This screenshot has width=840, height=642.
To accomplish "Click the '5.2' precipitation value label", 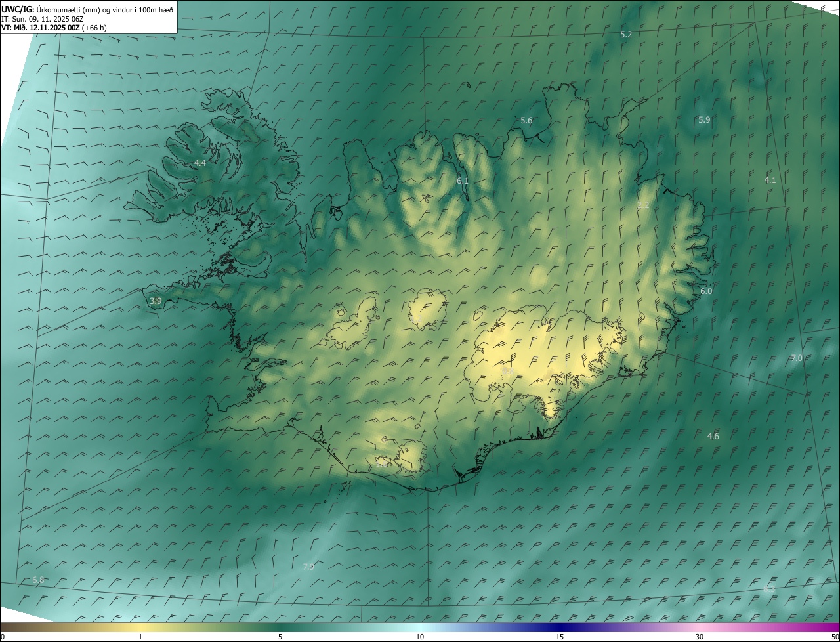I will pos(626,34).
